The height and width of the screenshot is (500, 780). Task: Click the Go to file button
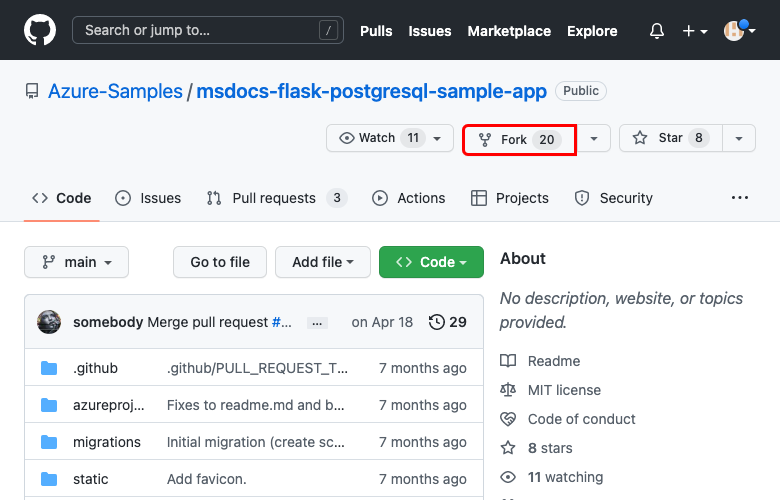[220, 262]
